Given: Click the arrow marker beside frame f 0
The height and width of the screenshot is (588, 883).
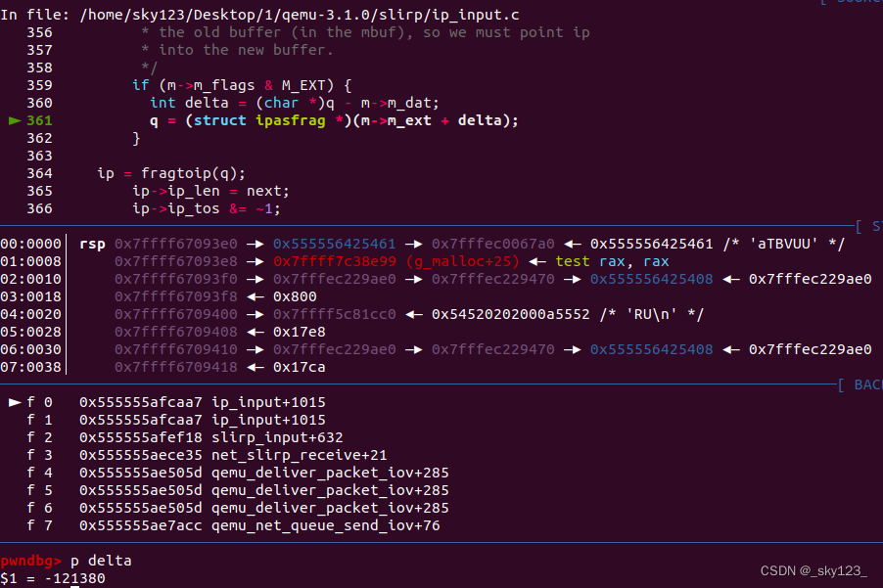Looking at the screenshot, I should click(x=15, y=402).
